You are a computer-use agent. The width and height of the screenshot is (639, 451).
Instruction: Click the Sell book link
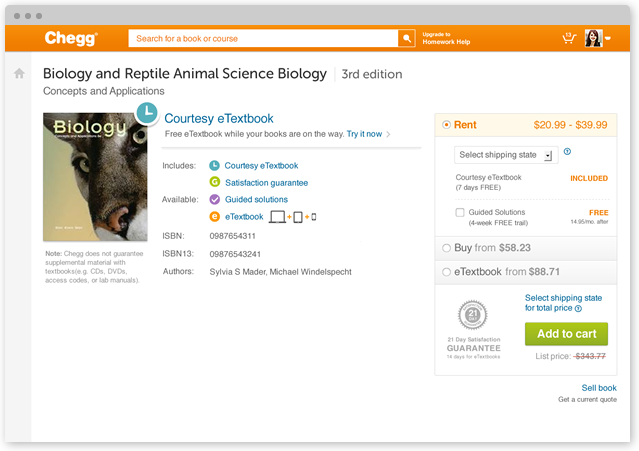click(599, 388)
